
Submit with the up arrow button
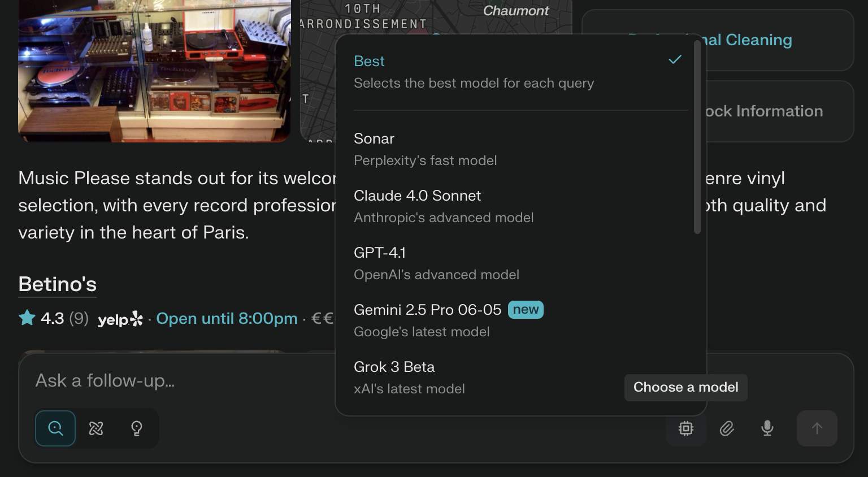[x=818, y=428]
